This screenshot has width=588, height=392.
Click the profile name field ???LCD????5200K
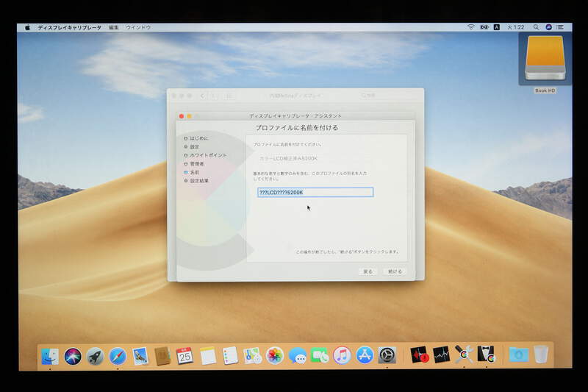pos(315,192)
